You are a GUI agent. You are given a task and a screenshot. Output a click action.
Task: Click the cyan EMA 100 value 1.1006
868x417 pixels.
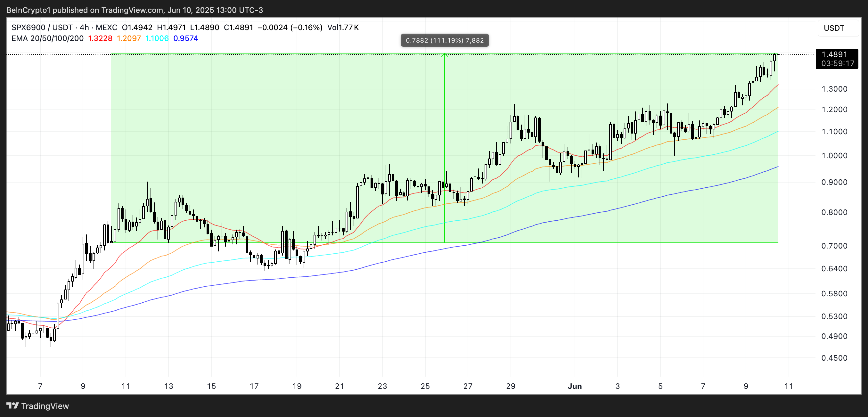pyautogui.click(x=157, y=38)
